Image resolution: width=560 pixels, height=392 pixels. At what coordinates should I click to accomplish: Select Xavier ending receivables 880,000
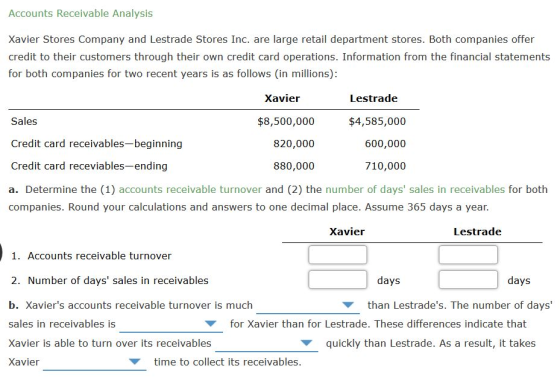294,166
